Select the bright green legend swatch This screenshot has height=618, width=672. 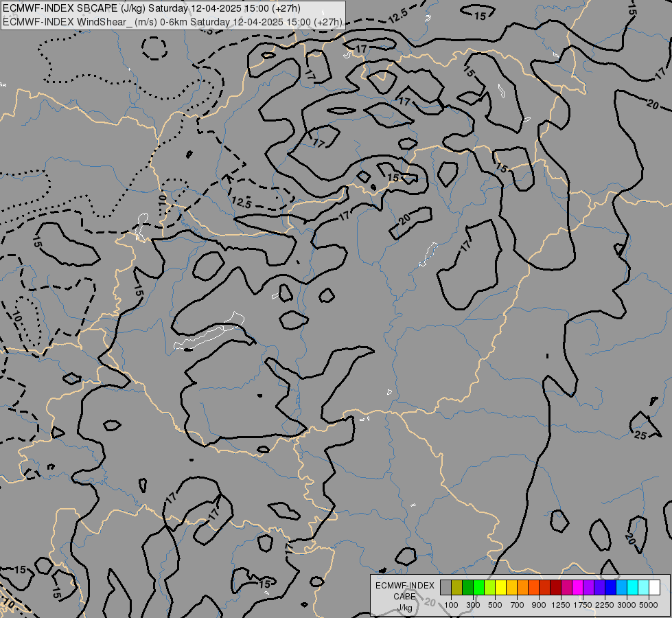[x=478, y=587]
